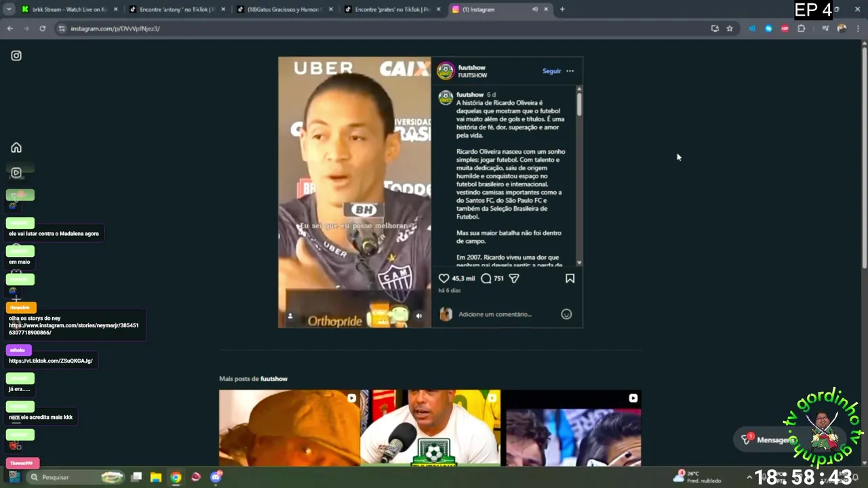Open the Windows Start button
This screenshot has height=488, width=868.
[14, 477]
